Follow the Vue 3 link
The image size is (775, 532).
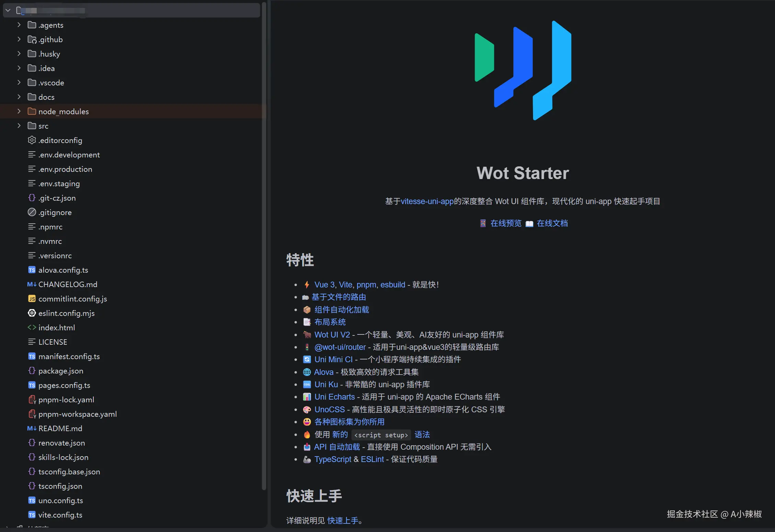[x=324, y=285]
